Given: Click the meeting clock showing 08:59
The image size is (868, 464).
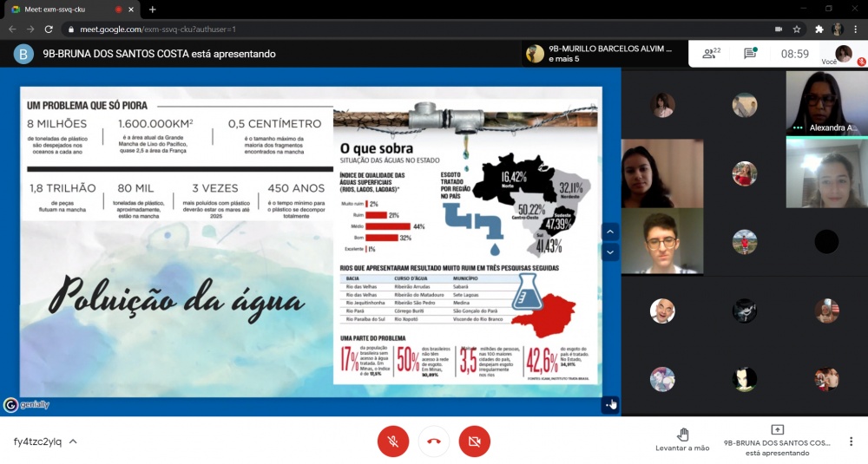Looking at the screenshot, I should point(795,54).
